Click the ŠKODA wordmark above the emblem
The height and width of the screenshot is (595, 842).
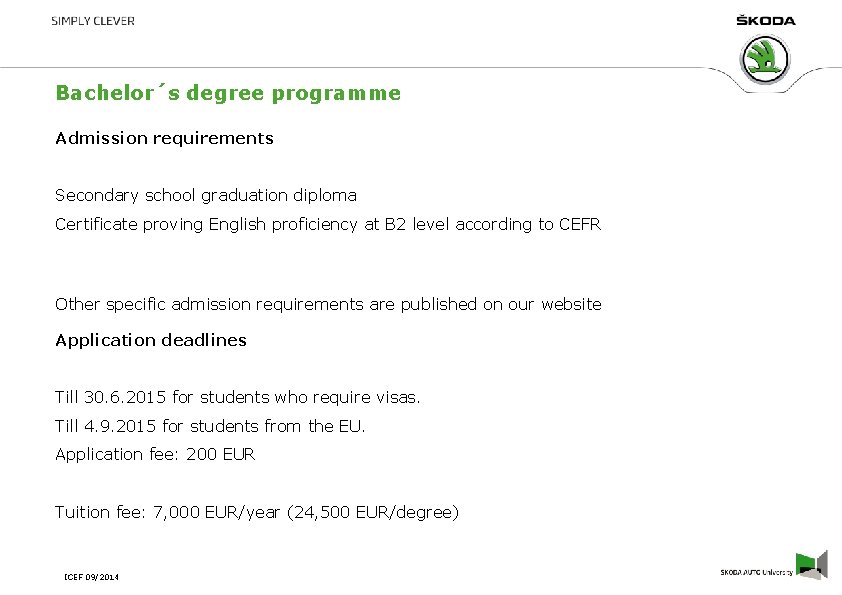point(766,20)
